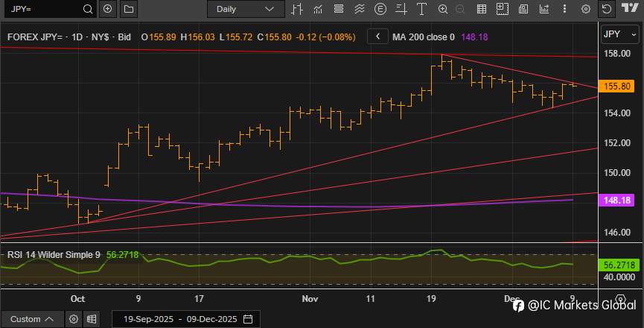Click the Oct time axis label
The image size is (644, 328).
(x=77, y=299)
